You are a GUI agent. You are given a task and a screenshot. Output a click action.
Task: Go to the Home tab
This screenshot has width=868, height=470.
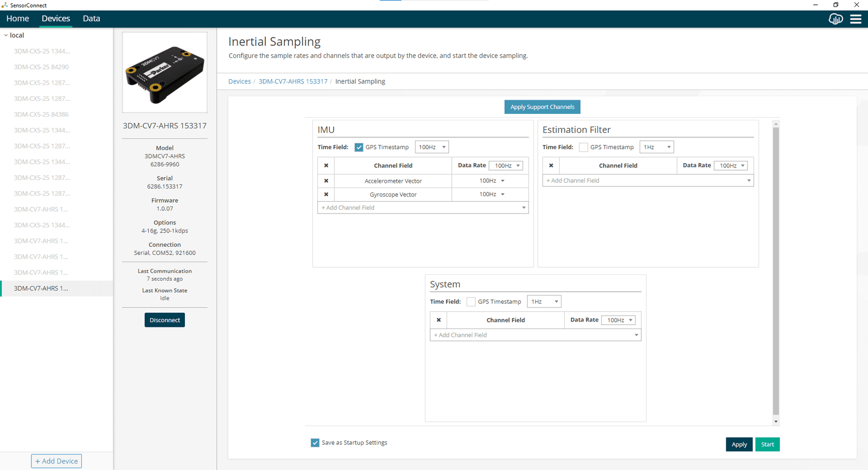click(18, 18)
